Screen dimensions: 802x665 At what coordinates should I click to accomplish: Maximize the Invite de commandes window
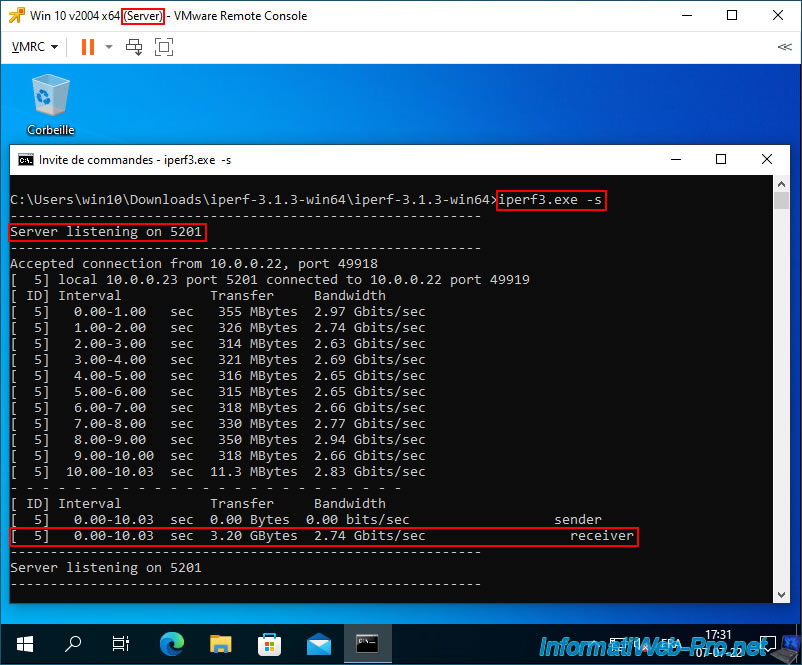(x=721, y=160)
